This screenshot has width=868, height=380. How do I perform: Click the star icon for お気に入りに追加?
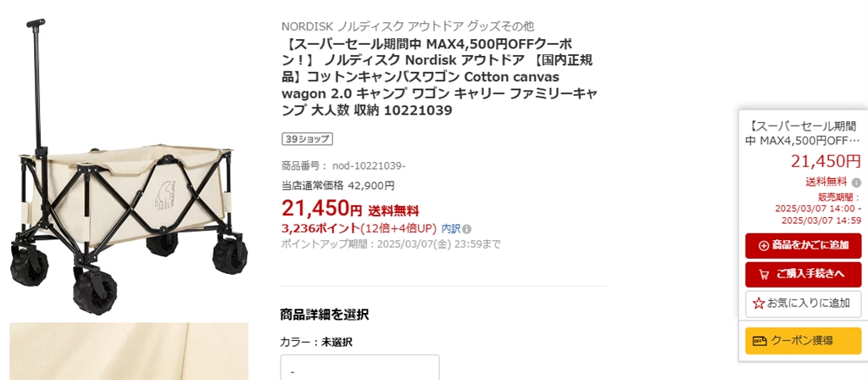(x=759, y=303)
